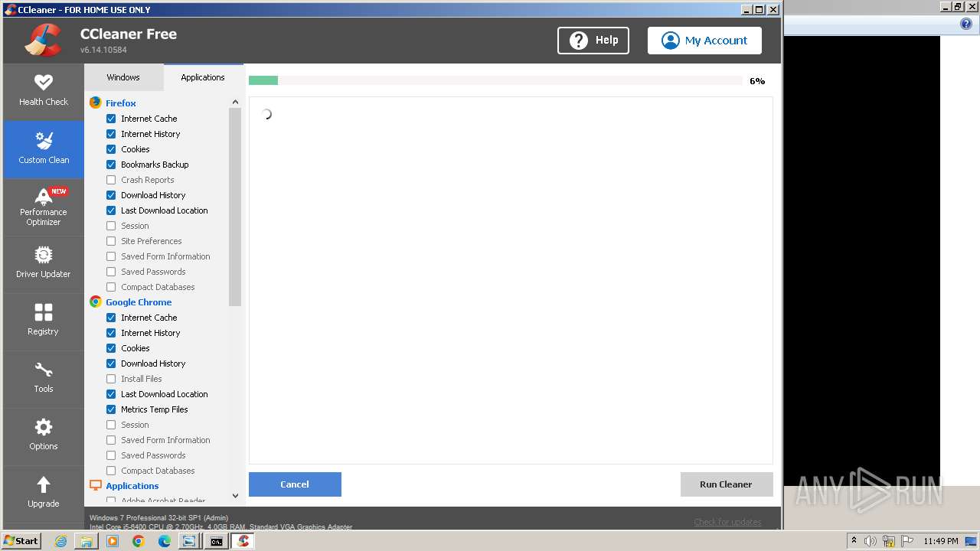
Task: Show hidden tray icons arrow
Action: coord(854,541)
